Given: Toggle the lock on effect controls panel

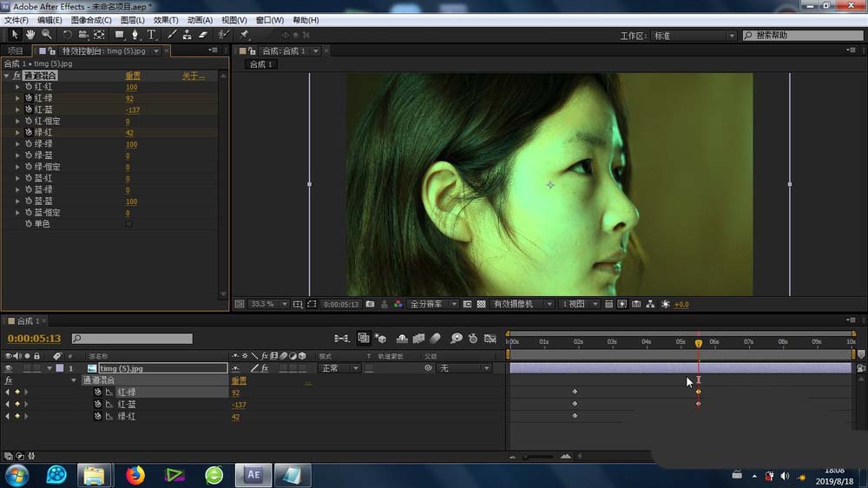Looking at the screenshot, I should click(x=51, y=51).
